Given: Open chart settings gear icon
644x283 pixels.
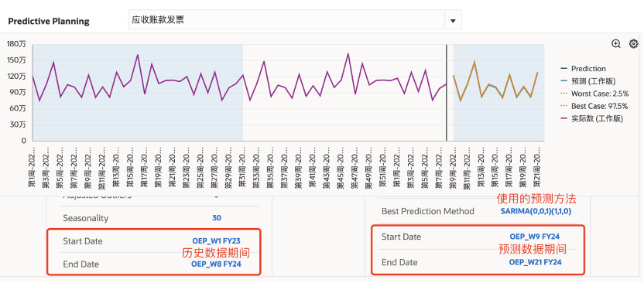Looking at the screenshot, I should pyautogui.click(x=634, y=44).
